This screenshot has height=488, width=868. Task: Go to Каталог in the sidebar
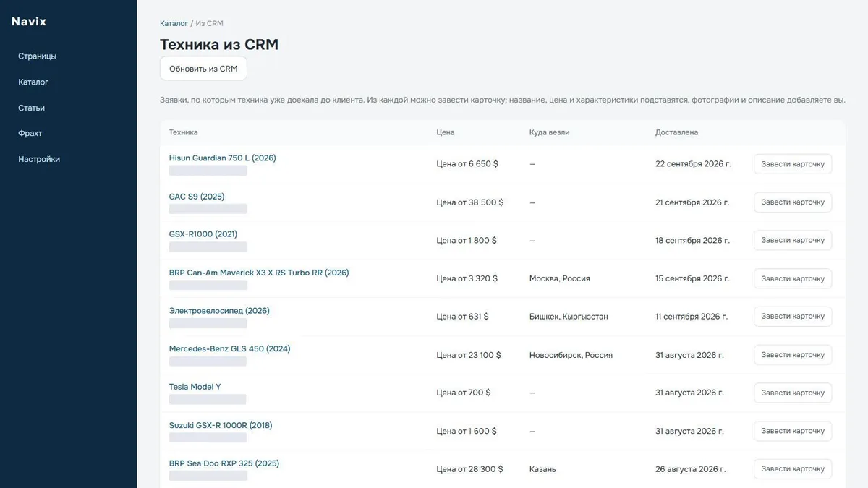(33, 82)
